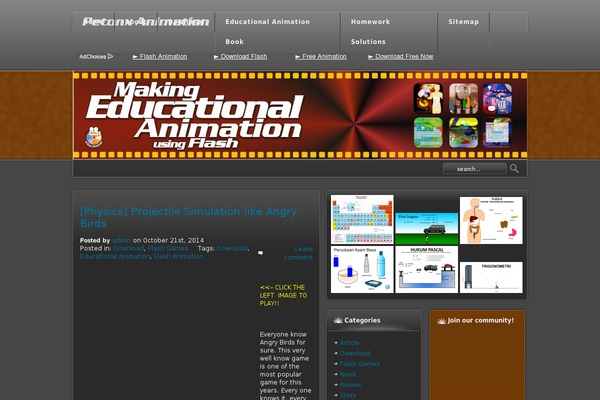600x400 pixels.
Task: Click the Flash Animation ad link
Action: click(x=160, y=57)
